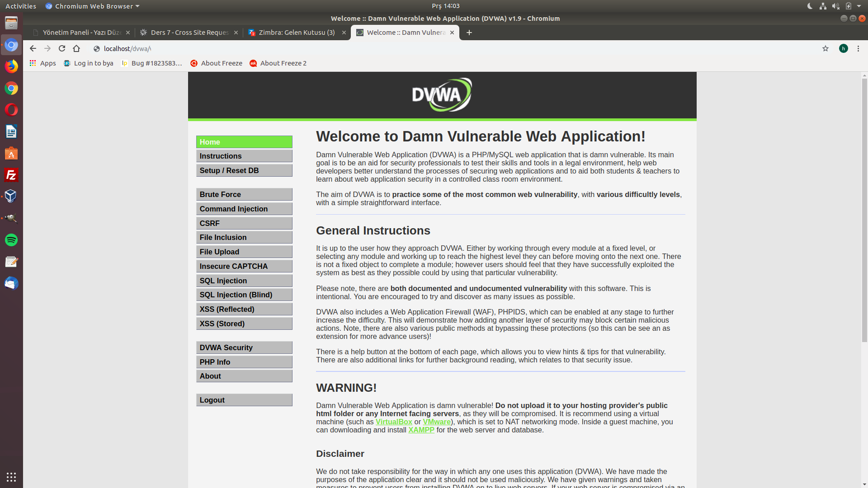Launch Opera browser from the dock
The width and height of the screenshot is (868, 488).
click(x=11, y=110)
